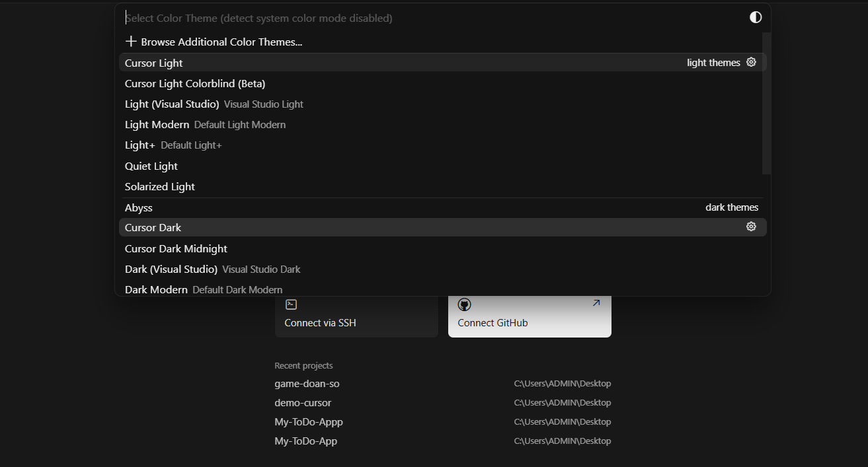Click the Connect GitHub button

pyautogui.click(x=530, y=317)
